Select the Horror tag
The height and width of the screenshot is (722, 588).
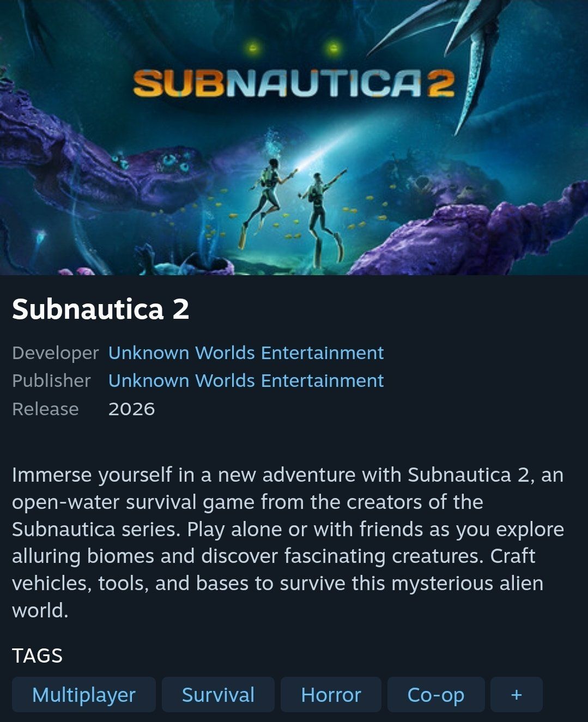(x=331, y=695)
